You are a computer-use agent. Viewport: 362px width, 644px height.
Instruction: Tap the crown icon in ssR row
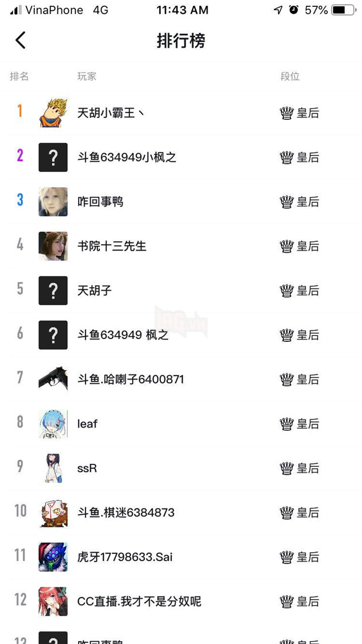pos(287,468)
